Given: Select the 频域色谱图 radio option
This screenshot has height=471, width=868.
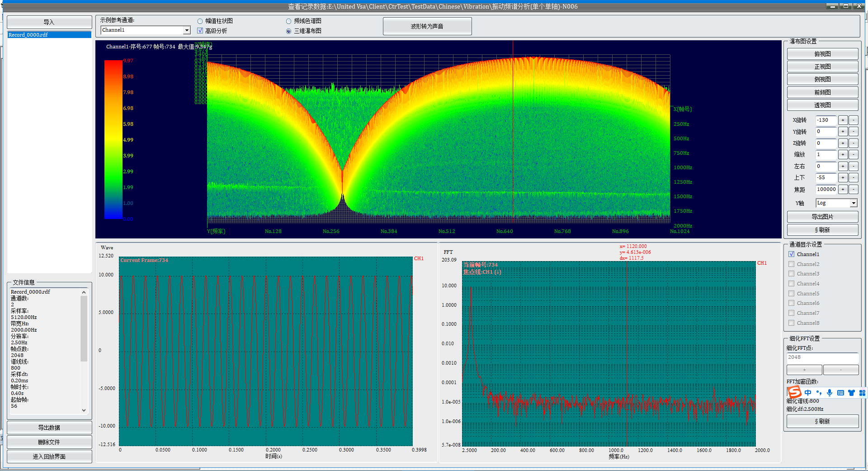Looking at the screenshot, I should click(289, 21).
